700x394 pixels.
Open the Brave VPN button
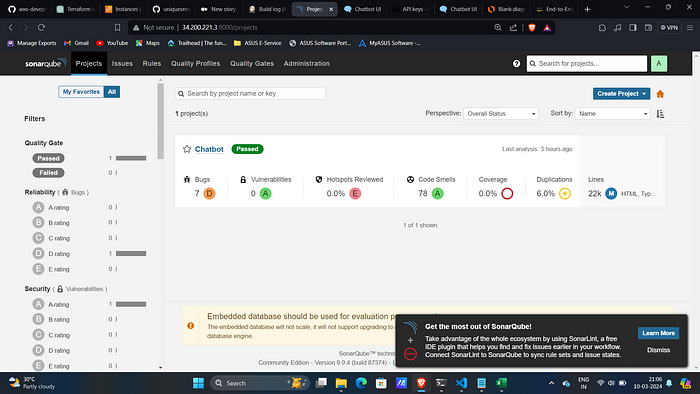(x=669, y=27)
